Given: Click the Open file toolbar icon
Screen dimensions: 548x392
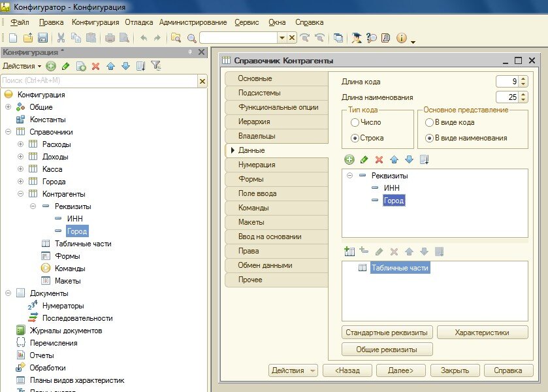Looking at the screenshot, I should pos(28,38).
